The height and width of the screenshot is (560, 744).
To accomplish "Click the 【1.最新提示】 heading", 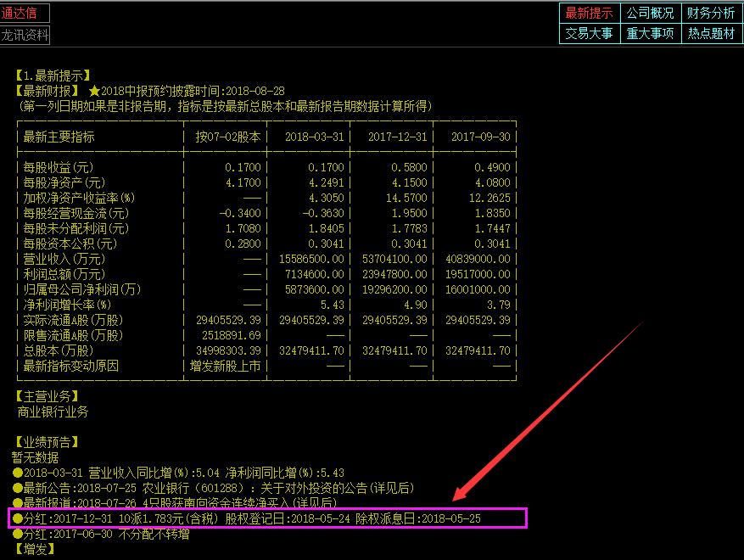I will click(53, 76).
